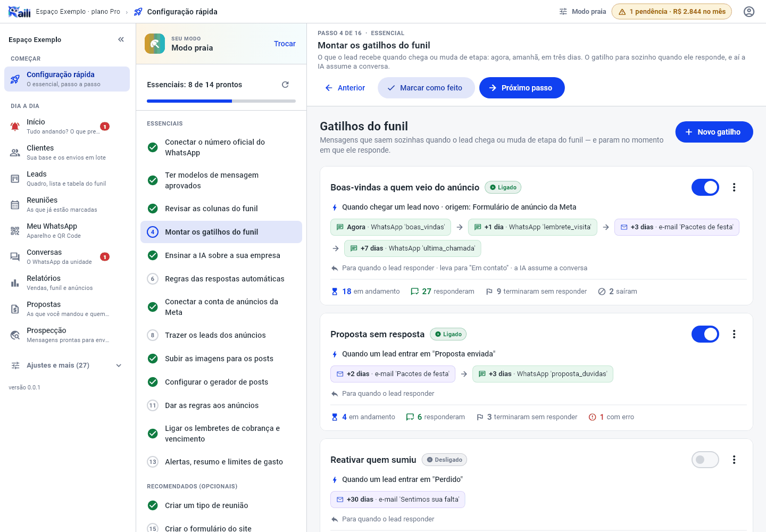
Task: Open step Regras das respostas automáticas
Action: [x=221, y=279]
